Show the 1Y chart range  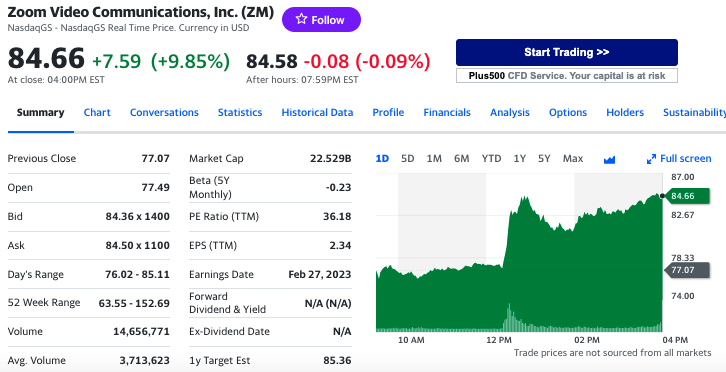click(519, 158)
